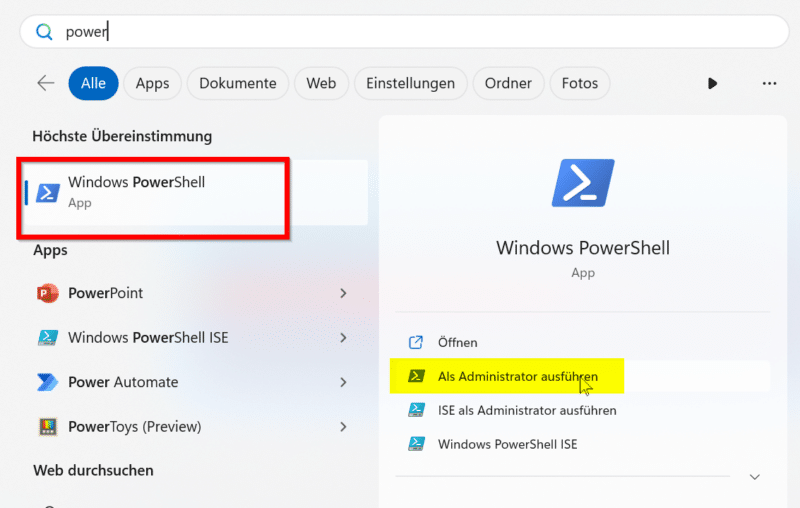Open the three-dots options menu

[769, 83]
